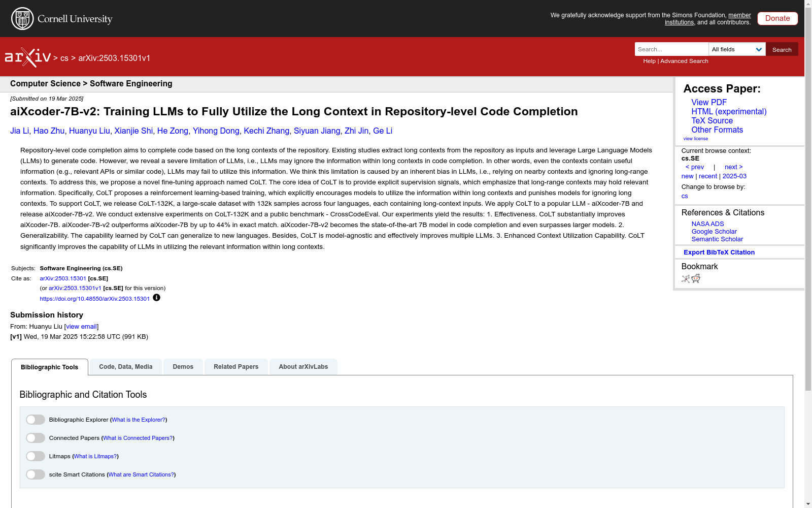Go to previous paper with prev link
Image resolution: width=812 pixels, height=508 pixels.
coord(695,167)
